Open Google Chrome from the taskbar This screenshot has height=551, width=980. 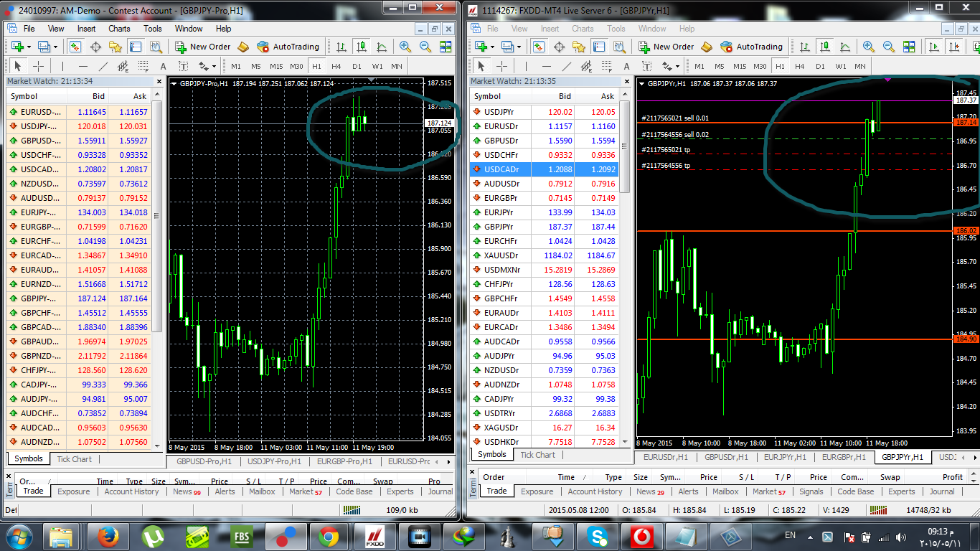[x=329, y=536]
